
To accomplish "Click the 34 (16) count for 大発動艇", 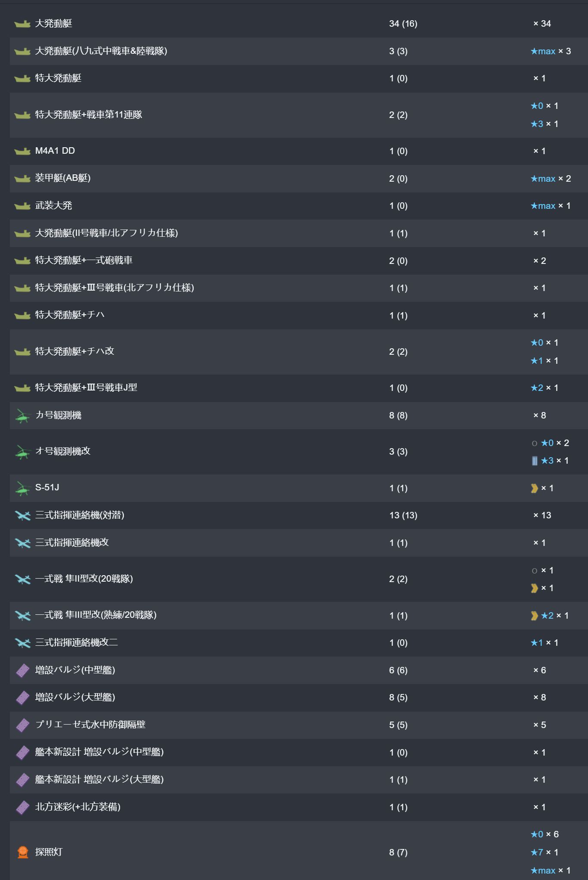I will click(x=403, y=24).
